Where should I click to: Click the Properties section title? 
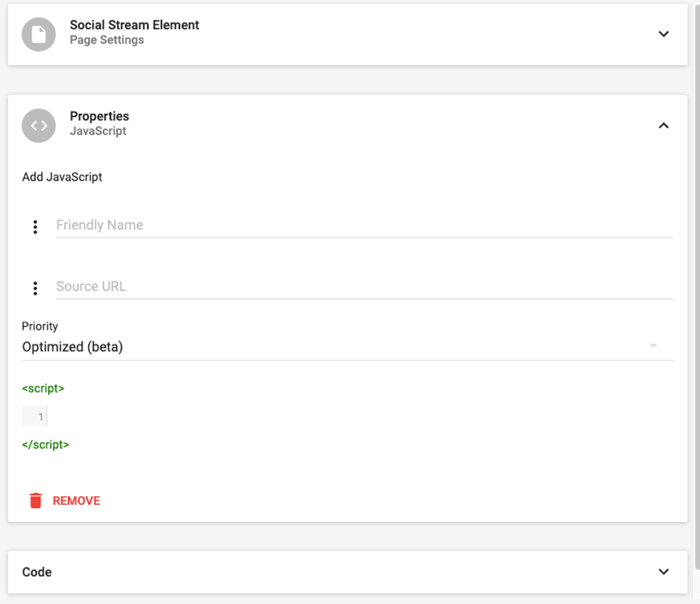click(99, 116)
